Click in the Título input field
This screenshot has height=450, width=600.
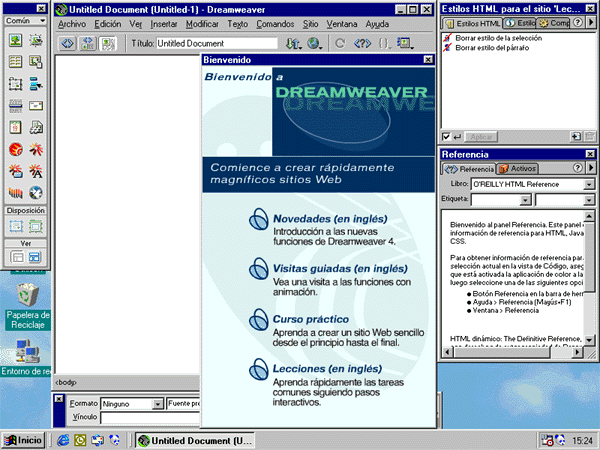pyautogui.click(x=217, y=43)
